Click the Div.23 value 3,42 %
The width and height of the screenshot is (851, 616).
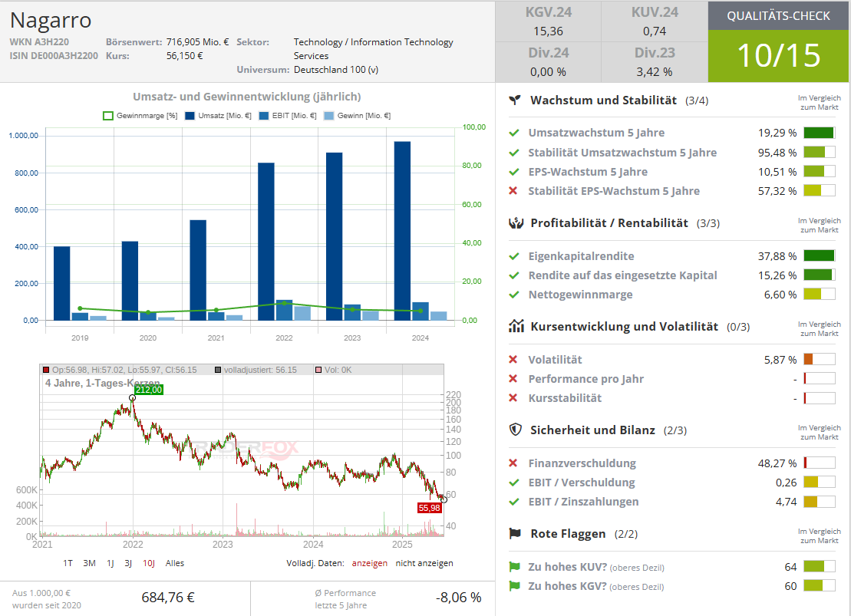(655, 72)
